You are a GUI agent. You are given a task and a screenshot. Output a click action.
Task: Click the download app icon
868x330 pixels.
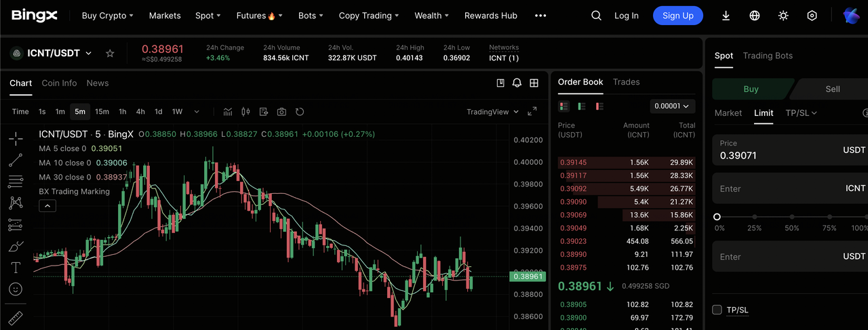[x=726, y=16]
